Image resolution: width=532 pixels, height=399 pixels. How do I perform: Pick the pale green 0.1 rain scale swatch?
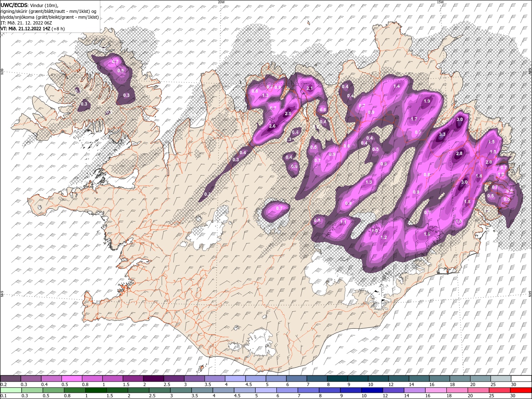pyautogui.click(x=10, y=390)
